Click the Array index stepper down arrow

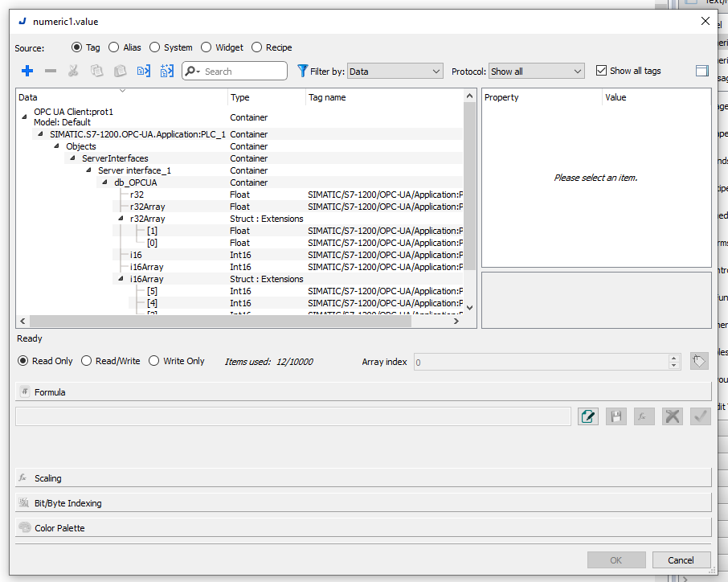point(673,366)
